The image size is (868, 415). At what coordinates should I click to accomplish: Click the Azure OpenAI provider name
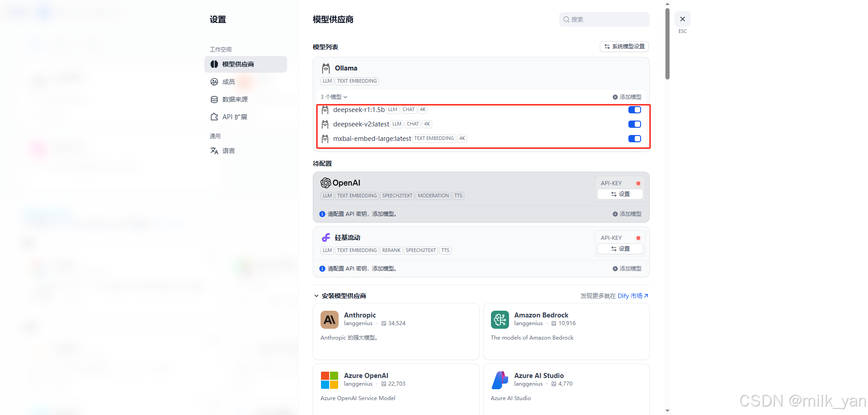pyautogui.click(x=366, y=376)
